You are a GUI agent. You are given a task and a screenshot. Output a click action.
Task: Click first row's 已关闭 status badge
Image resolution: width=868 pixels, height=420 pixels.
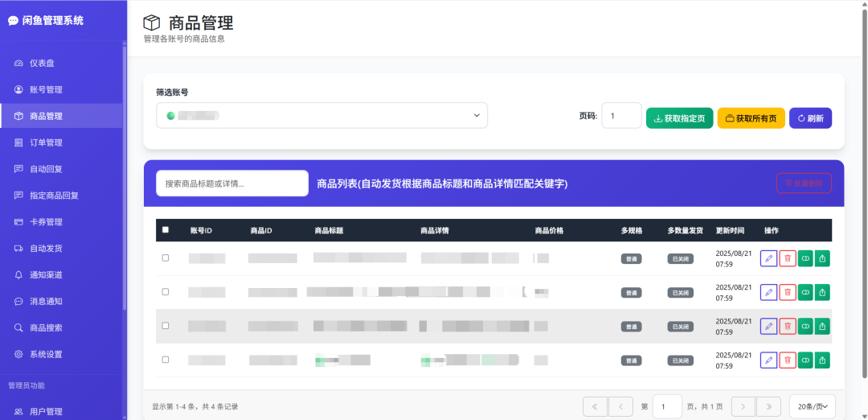point(681,259)
